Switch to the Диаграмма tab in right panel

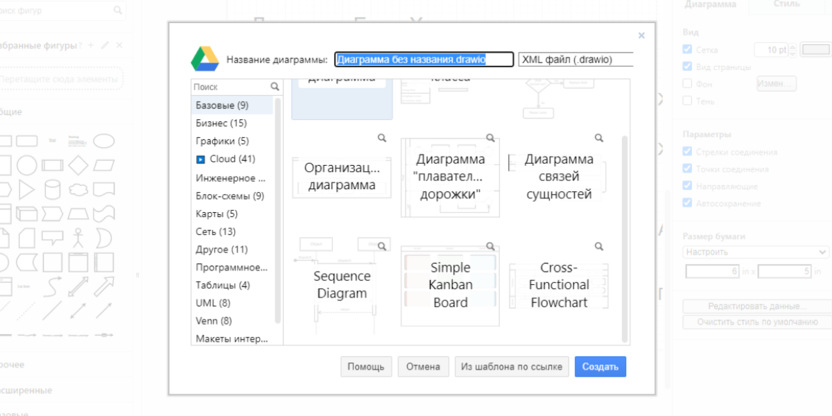pos(710,4)
